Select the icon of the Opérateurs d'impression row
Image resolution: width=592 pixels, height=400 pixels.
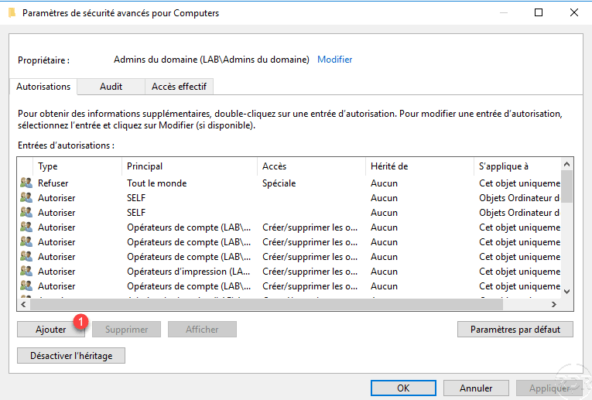point(26,271)
